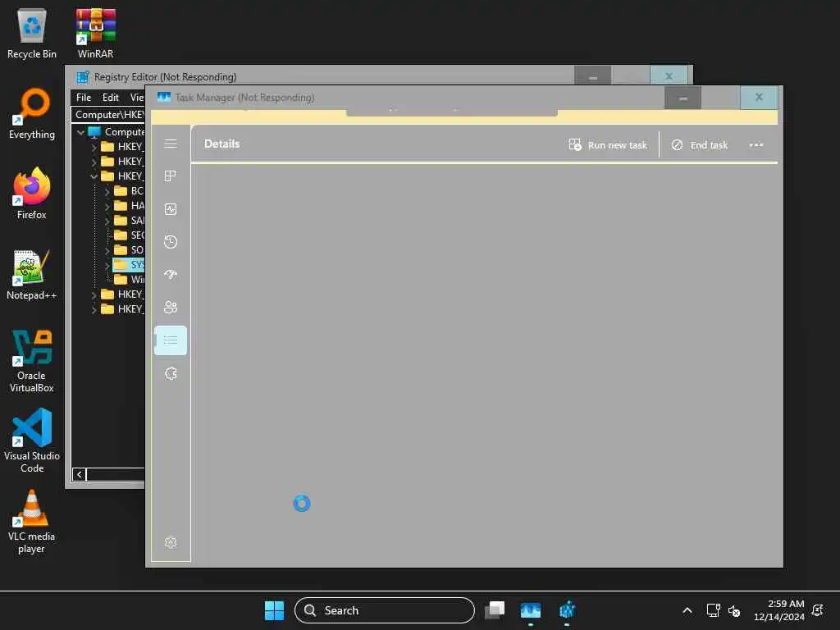Minimize the Registry Editor window
The width and height of the screenshot is (840, 630).
tap(592, 77)
